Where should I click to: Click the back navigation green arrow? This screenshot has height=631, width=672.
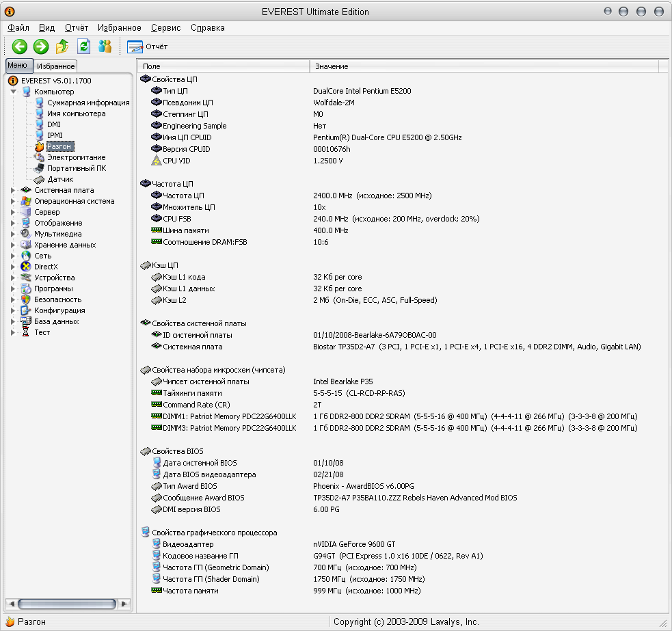tap(19, 46)
